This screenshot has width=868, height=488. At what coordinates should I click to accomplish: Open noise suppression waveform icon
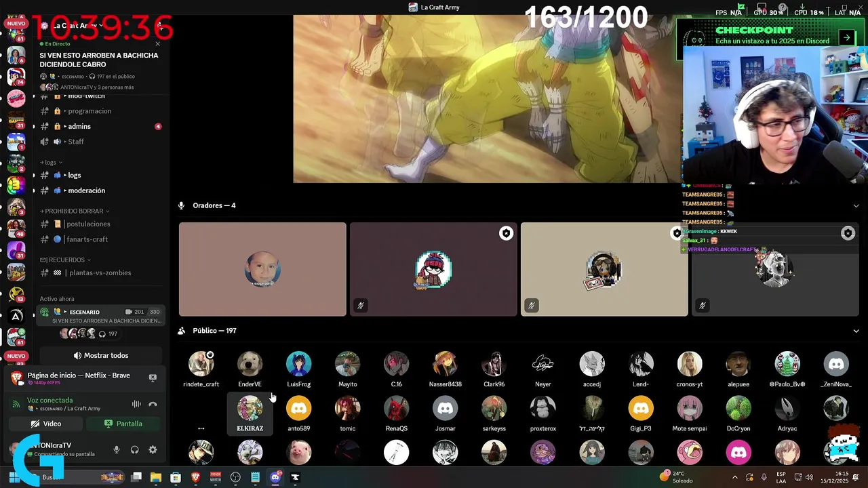pos(136,404)
